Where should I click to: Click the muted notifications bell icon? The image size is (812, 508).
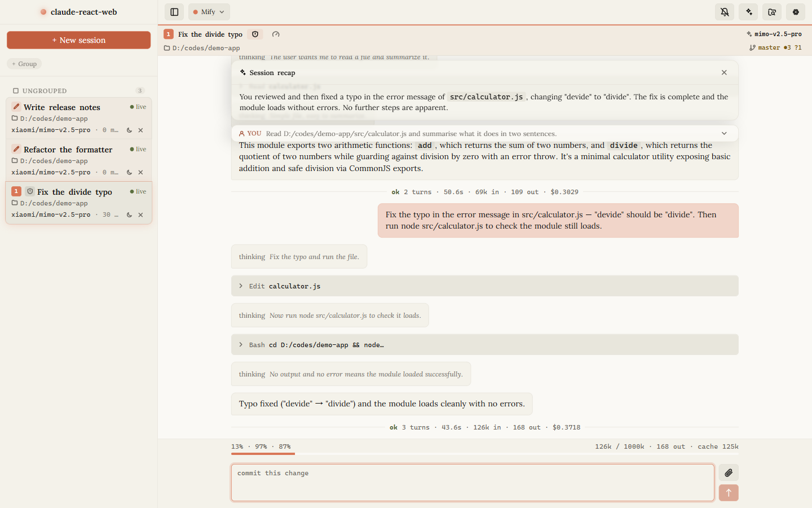coord(725,12)
